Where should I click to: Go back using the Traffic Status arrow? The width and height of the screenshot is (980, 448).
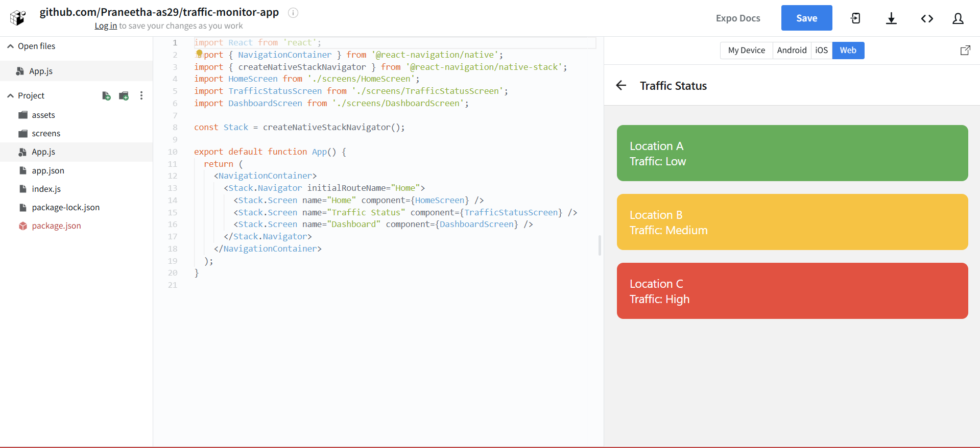point(621,86)
